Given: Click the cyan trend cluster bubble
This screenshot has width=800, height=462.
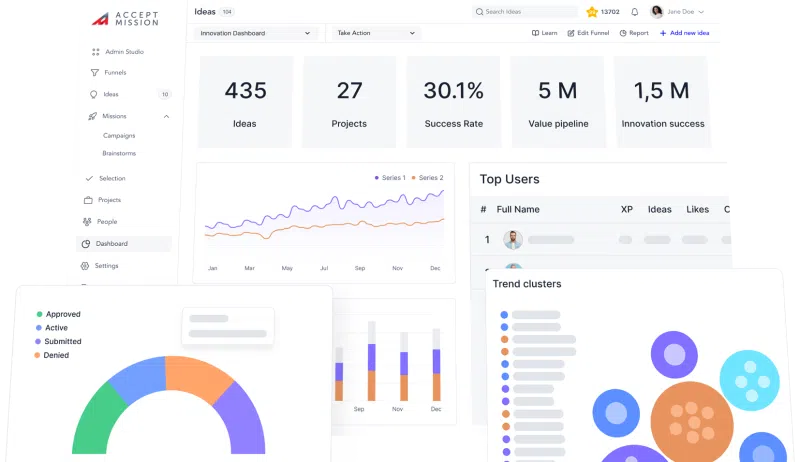Looking at the screenshot, I should click(749, 380).
